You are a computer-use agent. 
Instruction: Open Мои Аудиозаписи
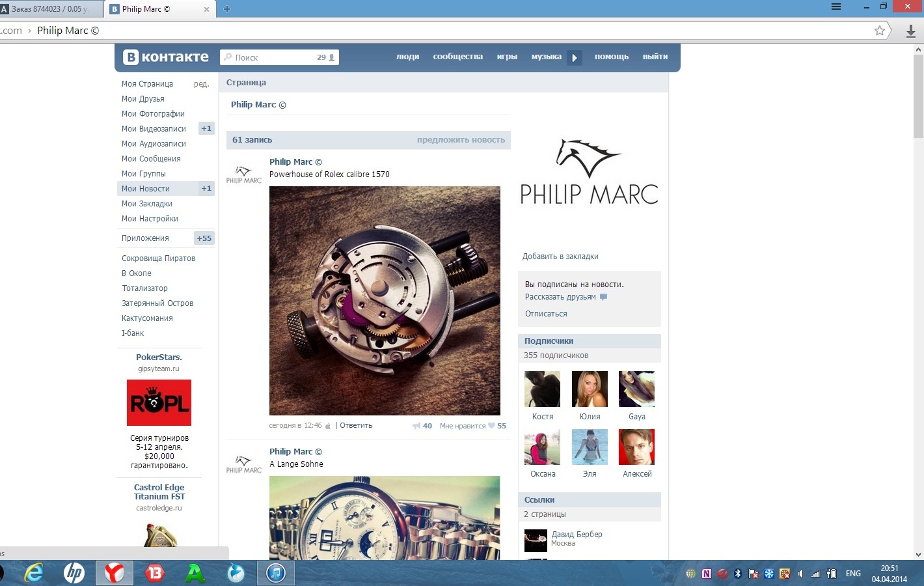154,144
